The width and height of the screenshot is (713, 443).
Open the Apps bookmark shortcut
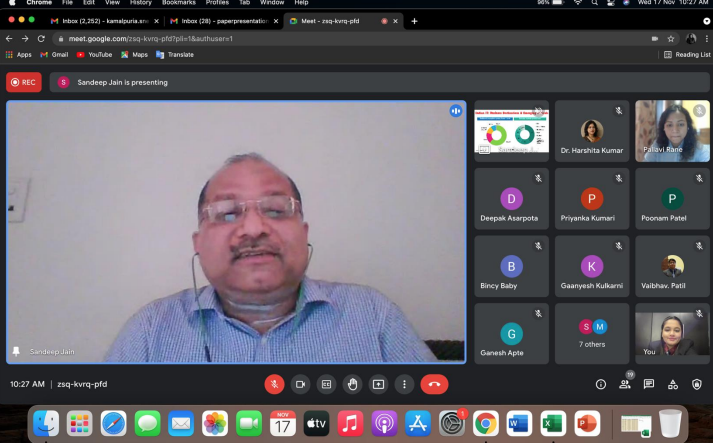coord(19,55)
